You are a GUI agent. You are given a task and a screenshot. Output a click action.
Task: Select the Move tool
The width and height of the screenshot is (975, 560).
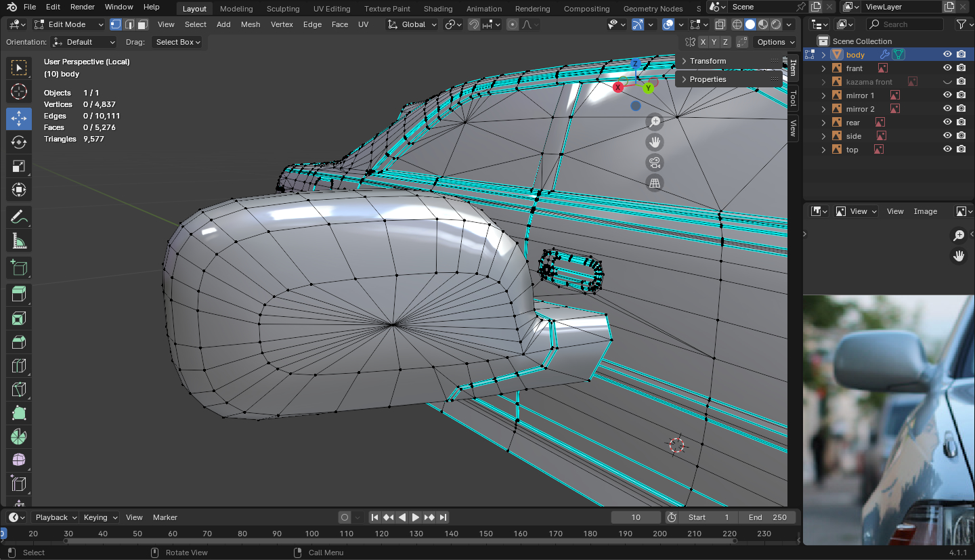pyautogui.click(x=19, y=119)
